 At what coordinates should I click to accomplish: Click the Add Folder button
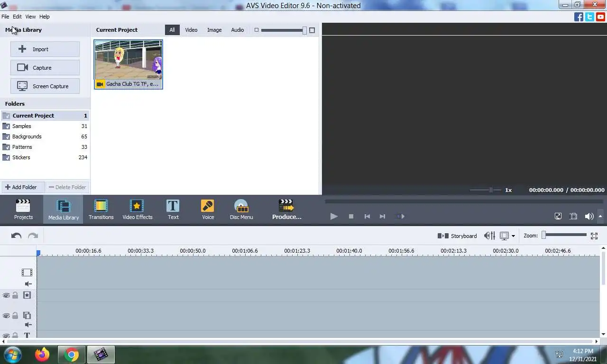pos(23,187)
